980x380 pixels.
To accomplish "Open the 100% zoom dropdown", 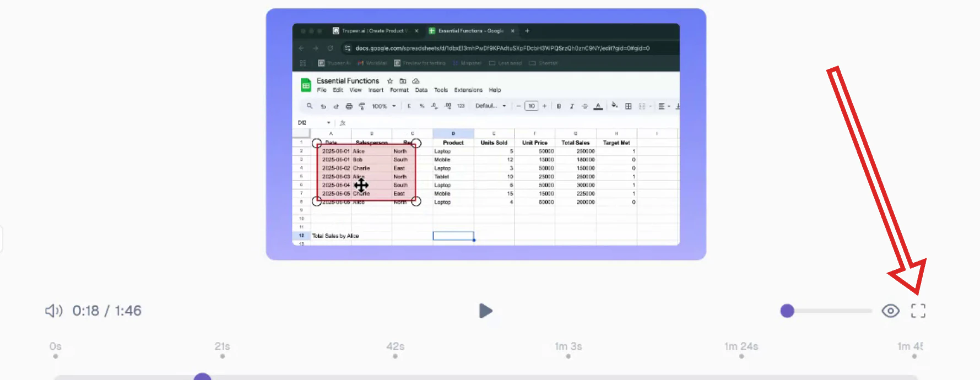I will 383,106.
